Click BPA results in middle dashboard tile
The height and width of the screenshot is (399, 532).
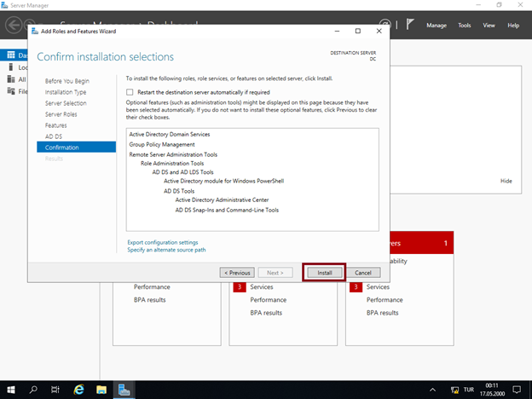(266, 313)
